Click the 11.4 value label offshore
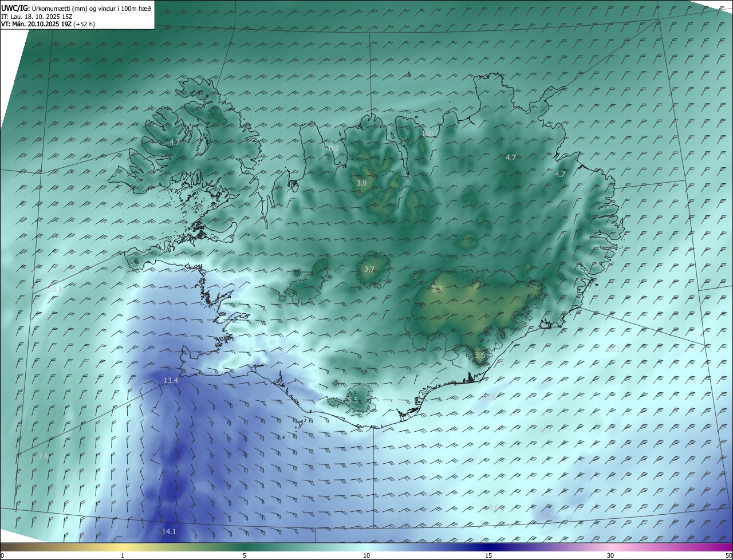 click(x=547, y=515)
